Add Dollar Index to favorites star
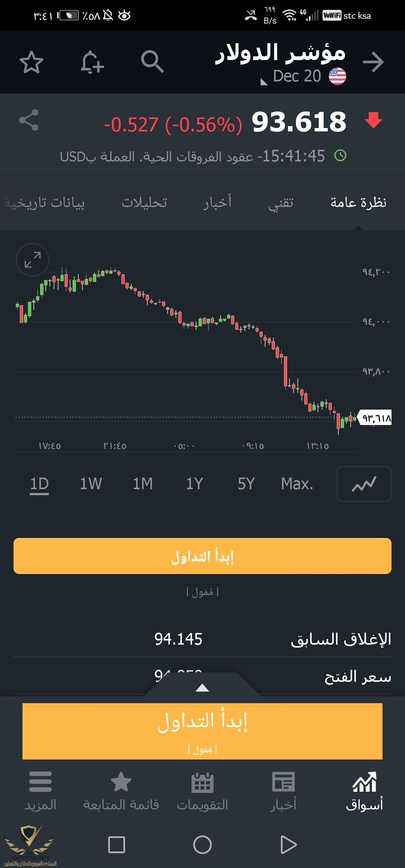The image size is (405, 868). (x=31, y=62)
